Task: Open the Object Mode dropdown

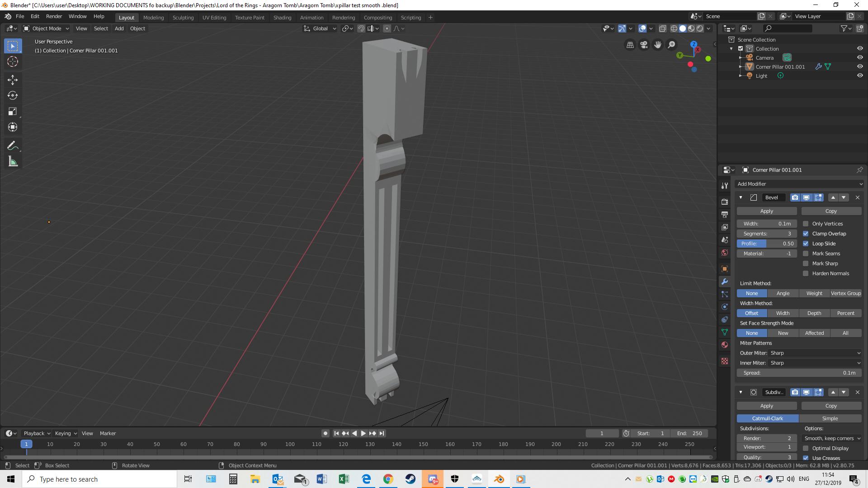Action: 46,28
